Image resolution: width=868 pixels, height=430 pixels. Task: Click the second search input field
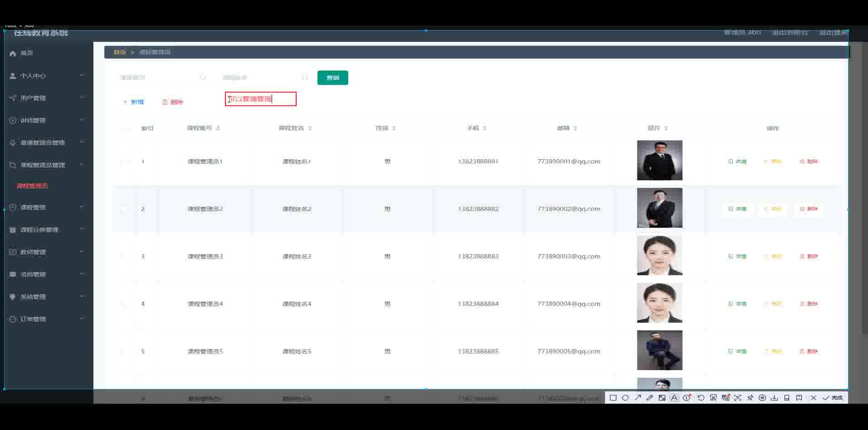coord(266,78)
